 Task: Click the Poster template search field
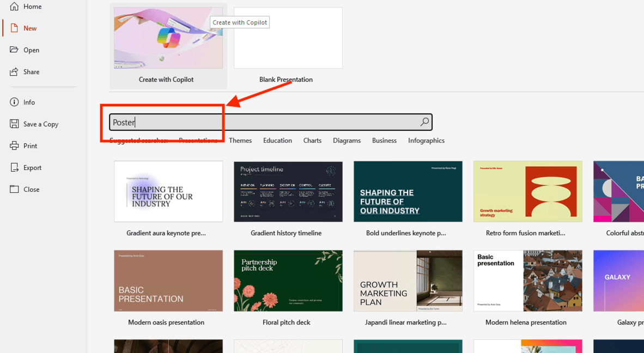tap(262, 122)
